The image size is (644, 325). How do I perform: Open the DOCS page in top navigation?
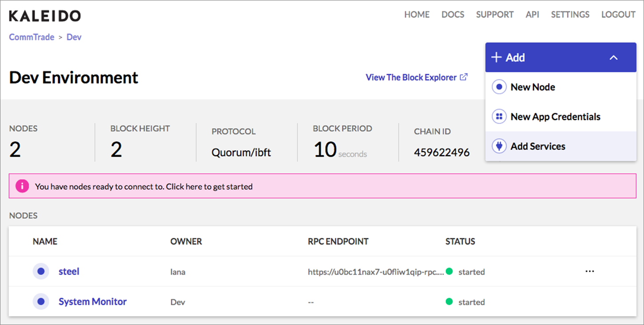click(x=453, y=15)
